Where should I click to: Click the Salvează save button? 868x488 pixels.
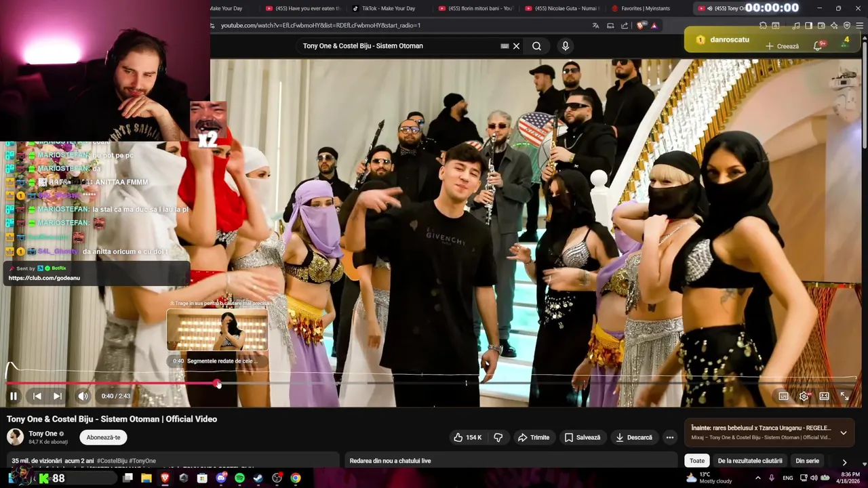[583, 437]
